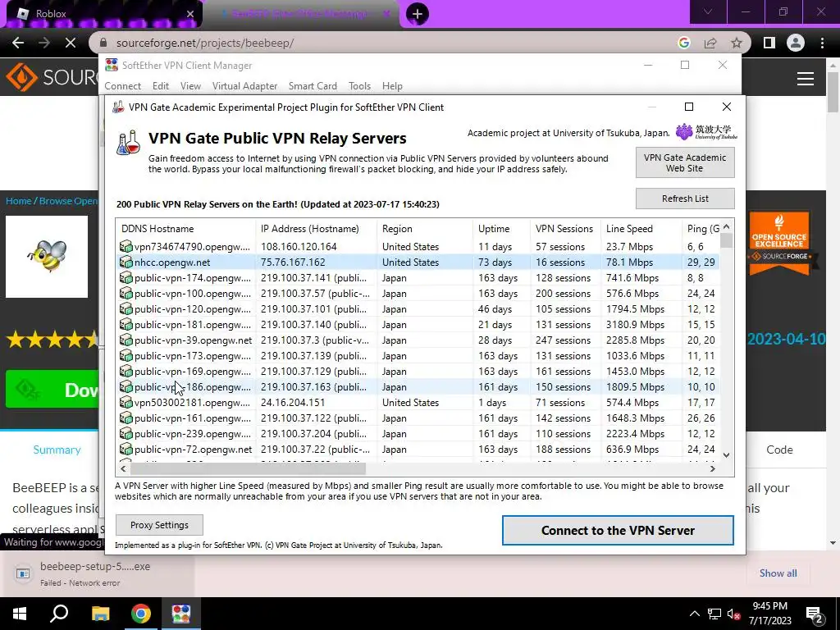Click Show all downloads link
Screen dimensions: 840x630
pos(778,573)
